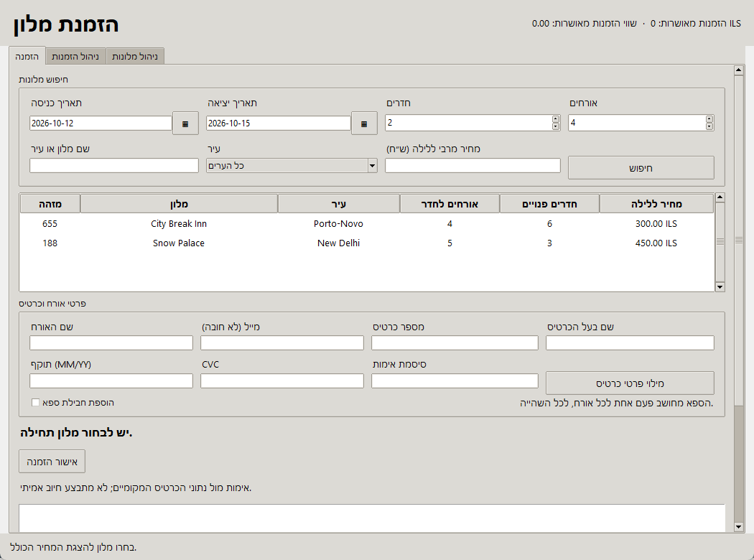Select the Snow Palace hotel row
The height and width of the screenshot is (560, 754).
tap(367, 243)
